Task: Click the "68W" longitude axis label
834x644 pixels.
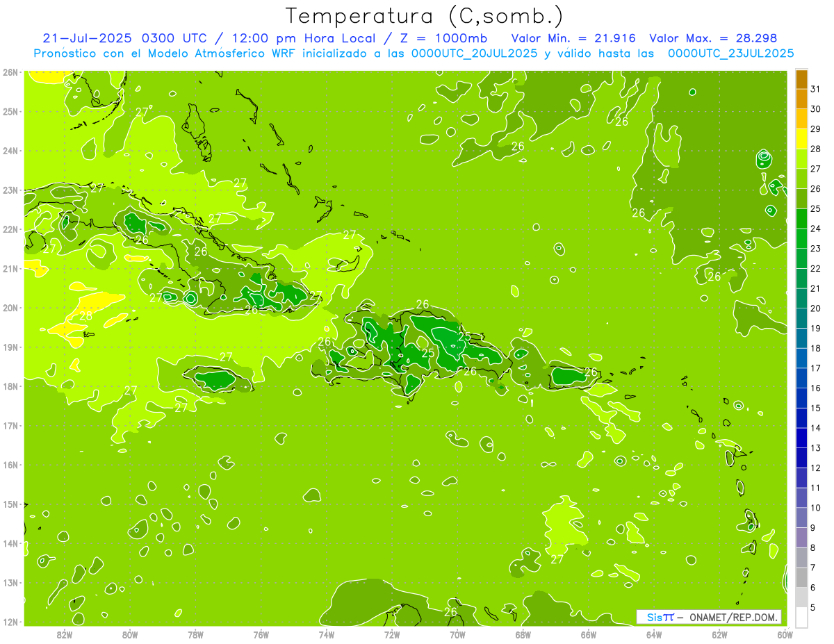Action: 523,634
